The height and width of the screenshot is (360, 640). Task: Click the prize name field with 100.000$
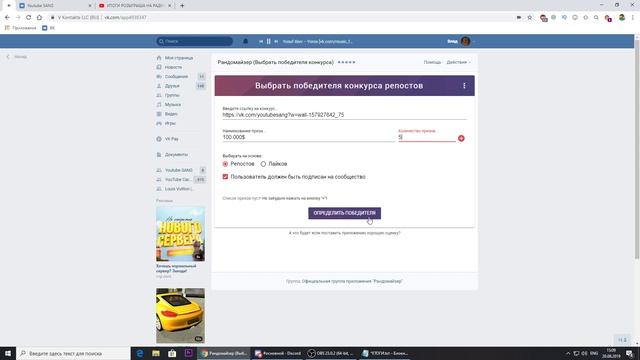click(x=308, y=138)
